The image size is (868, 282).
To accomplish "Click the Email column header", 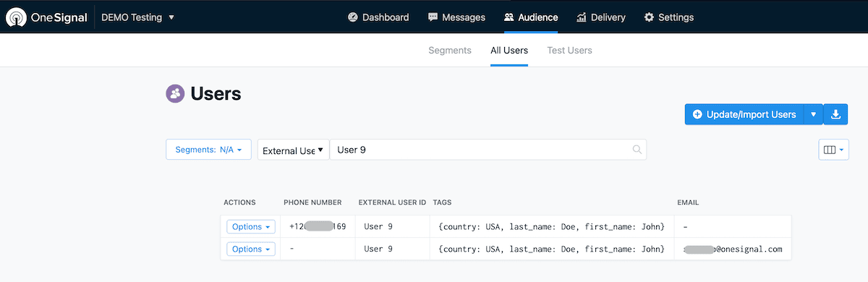I will tap(688, 202).
